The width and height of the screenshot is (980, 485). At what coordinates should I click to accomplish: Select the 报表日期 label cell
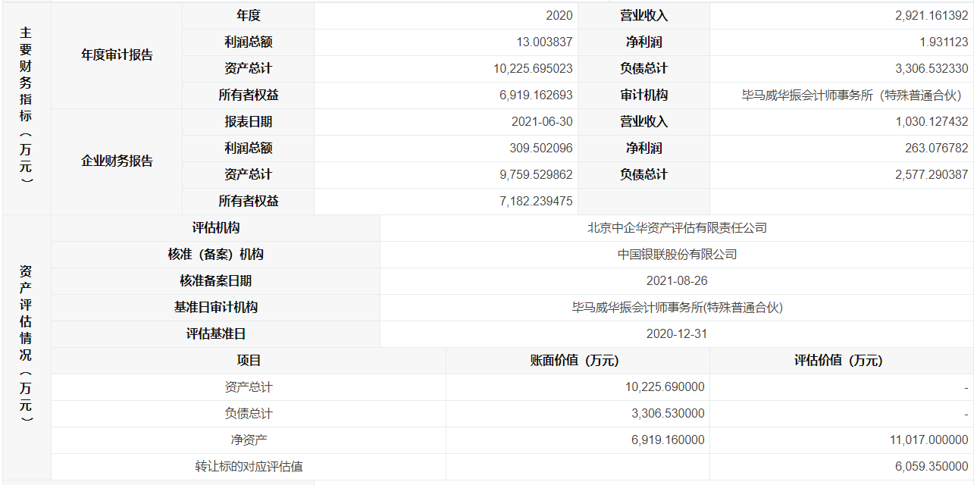point(248,122)
